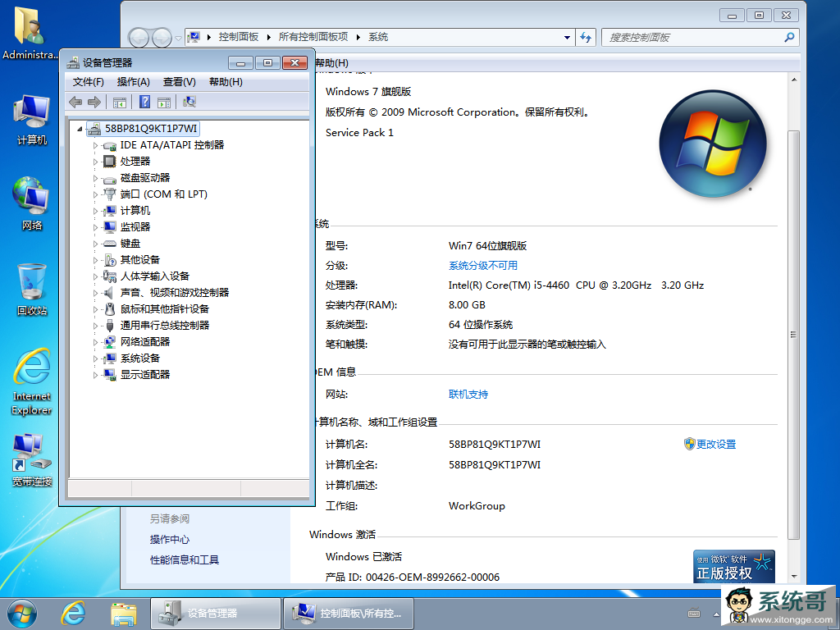Select the ports COM and LPT icon
Image resolution: width=840 pixels, height=630 pixels.
click(x=110, y=194)
